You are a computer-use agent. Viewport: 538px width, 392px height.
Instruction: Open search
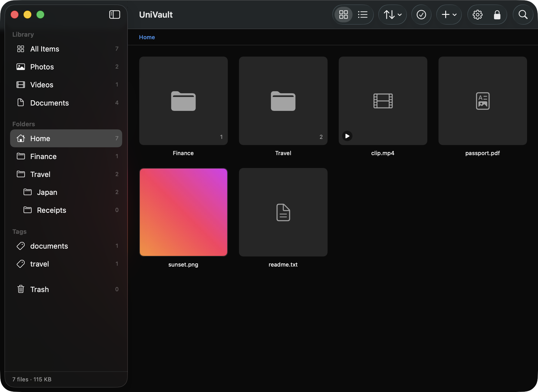[523, 15]
